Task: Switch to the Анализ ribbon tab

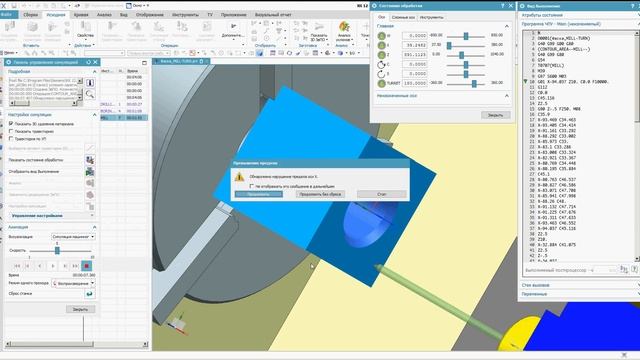Action: point(104,15)
